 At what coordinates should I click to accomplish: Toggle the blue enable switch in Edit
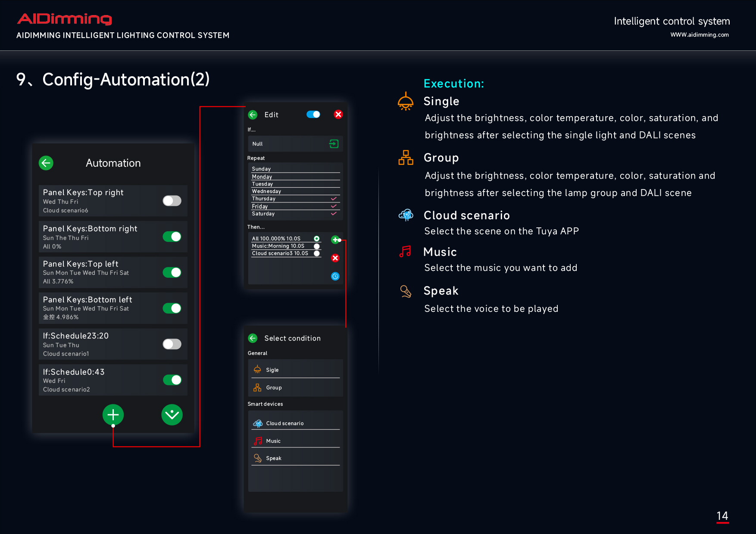pos(313,115)
